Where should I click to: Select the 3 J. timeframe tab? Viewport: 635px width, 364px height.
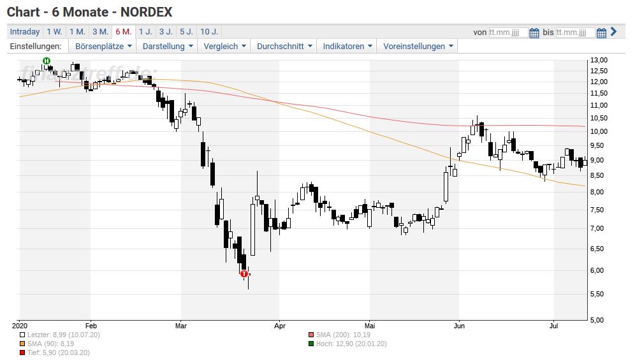point(166,32)
